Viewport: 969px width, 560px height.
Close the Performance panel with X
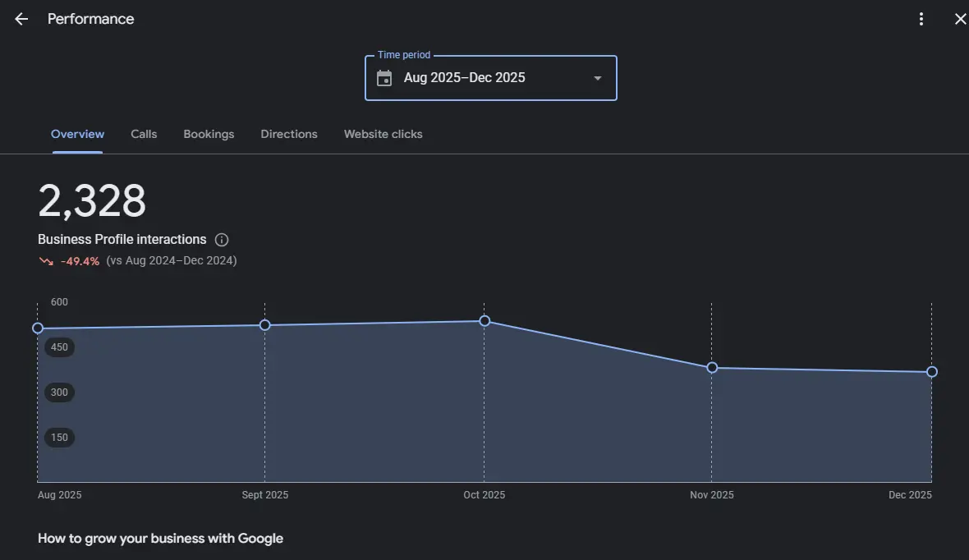(x=960, y=19)
